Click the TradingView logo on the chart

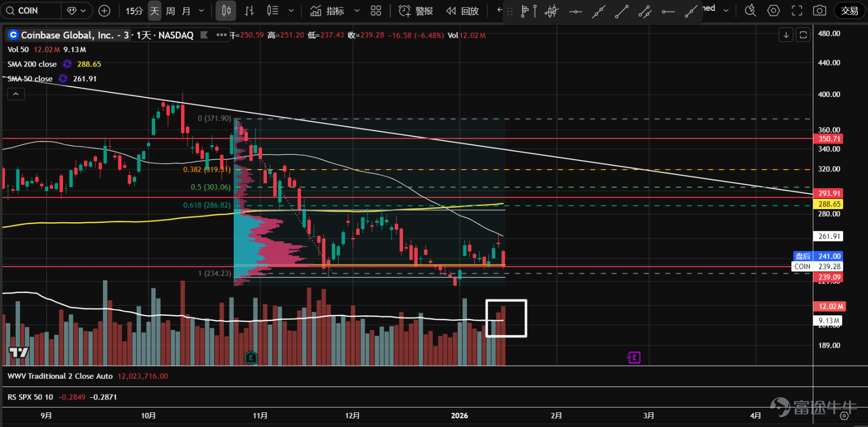click(19, 353)
